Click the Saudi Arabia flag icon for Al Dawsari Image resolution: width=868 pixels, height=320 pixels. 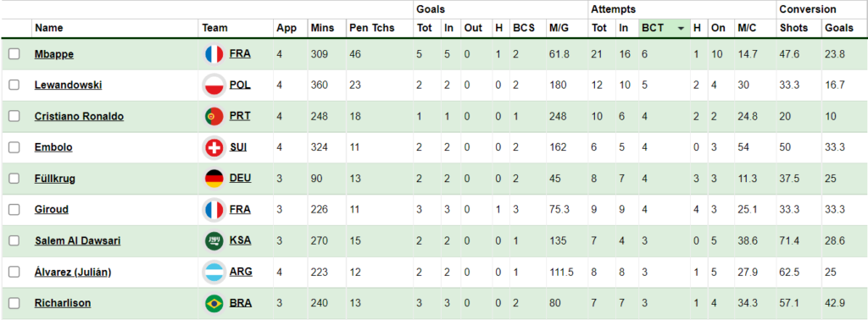214,241
